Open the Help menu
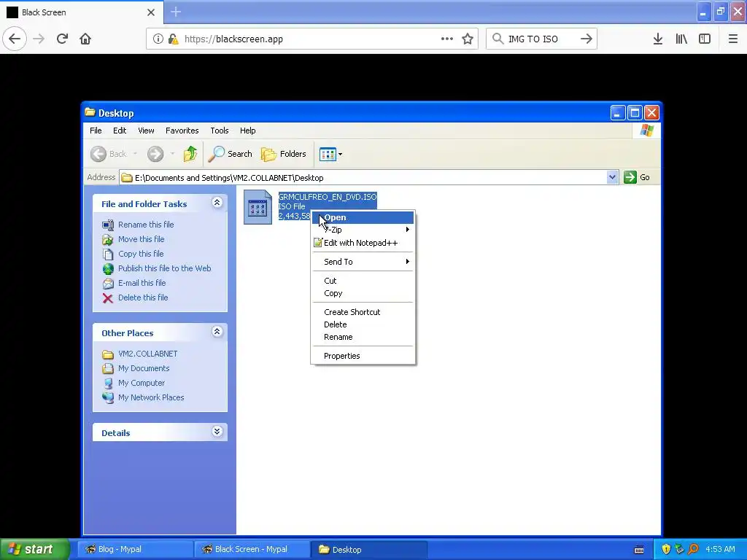The width and height of the screenshot is (747, 560). tap(247, 131)
